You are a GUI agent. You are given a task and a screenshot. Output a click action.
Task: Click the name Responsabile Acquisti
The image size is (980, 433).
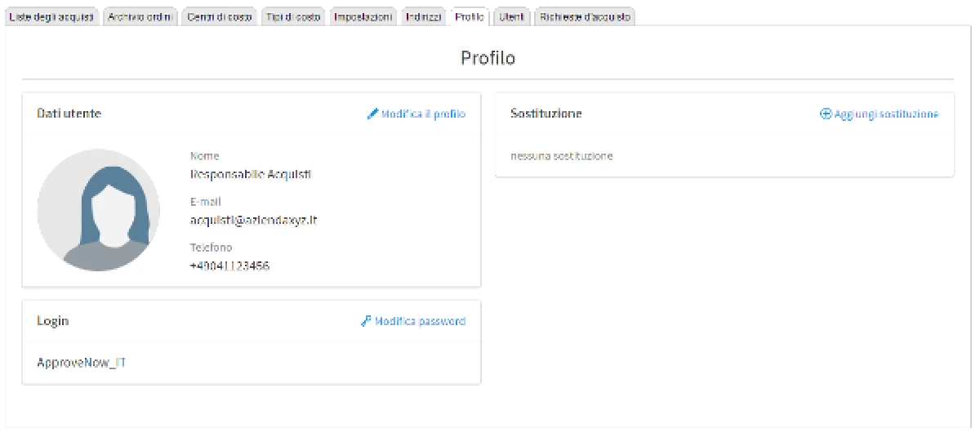tap(250, 175)
